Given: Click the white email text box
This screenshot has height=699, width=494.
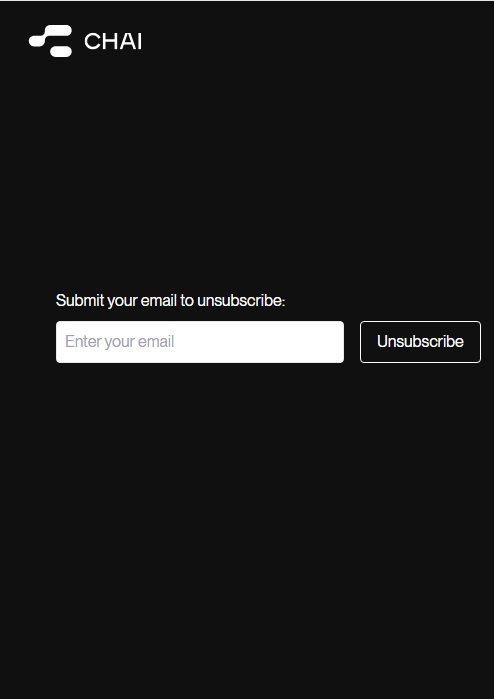Looking at the screenshot, I should tap(200, 342).
